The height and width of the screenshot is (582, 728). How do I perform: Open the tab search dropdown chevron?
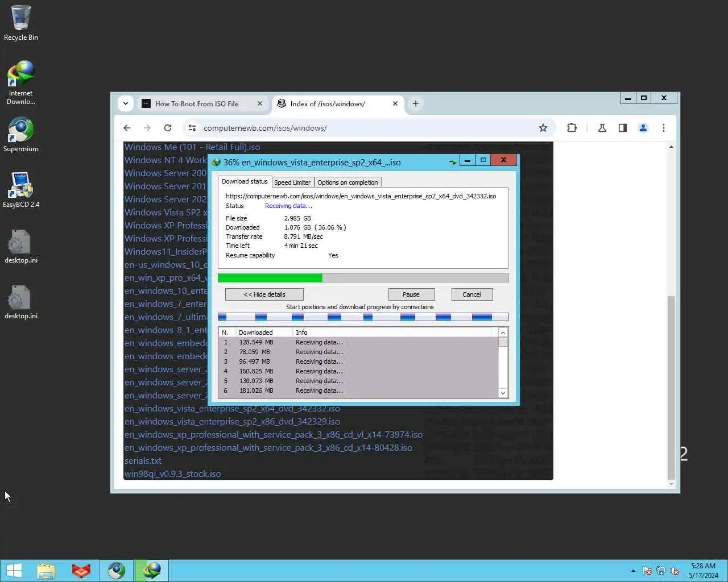126,103
